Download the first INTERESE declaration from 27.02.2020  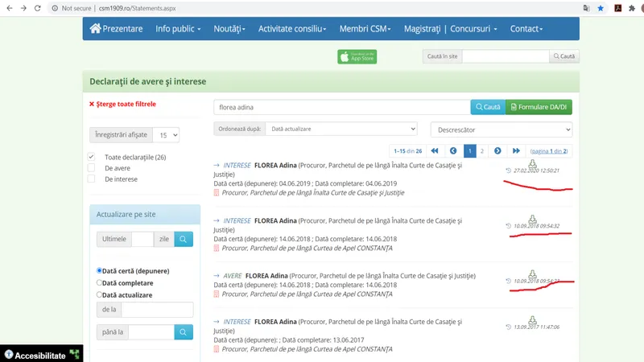pyautogui.click(x=532, y=162)
